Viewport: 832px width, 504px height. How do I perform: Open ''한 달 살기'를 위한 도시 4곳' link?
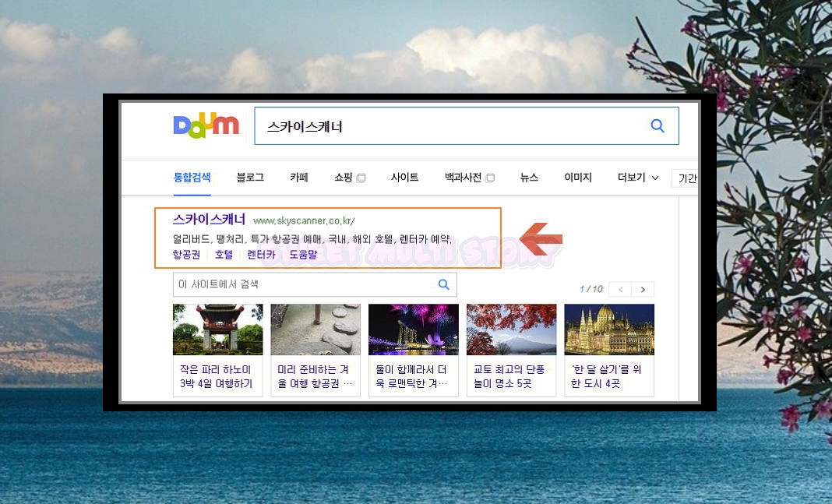pos(606,376)
